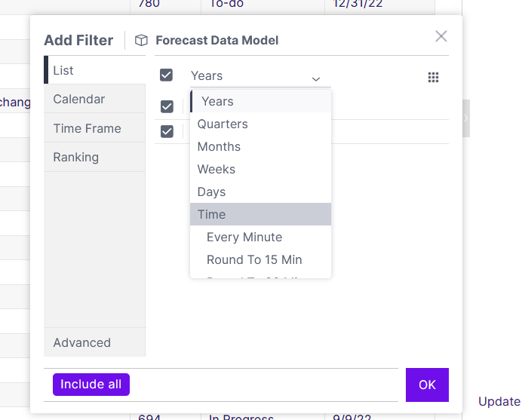This screenshot has height=420, width=522.
Task: Open the grid view icon
Action: pos(433,77)
